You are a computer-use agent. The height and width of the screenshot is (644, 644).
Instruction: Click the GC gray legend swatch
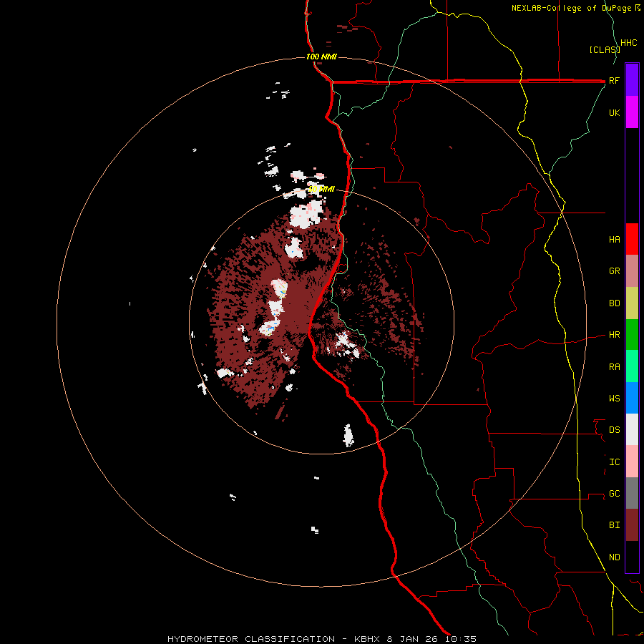(x=632, y=493)
